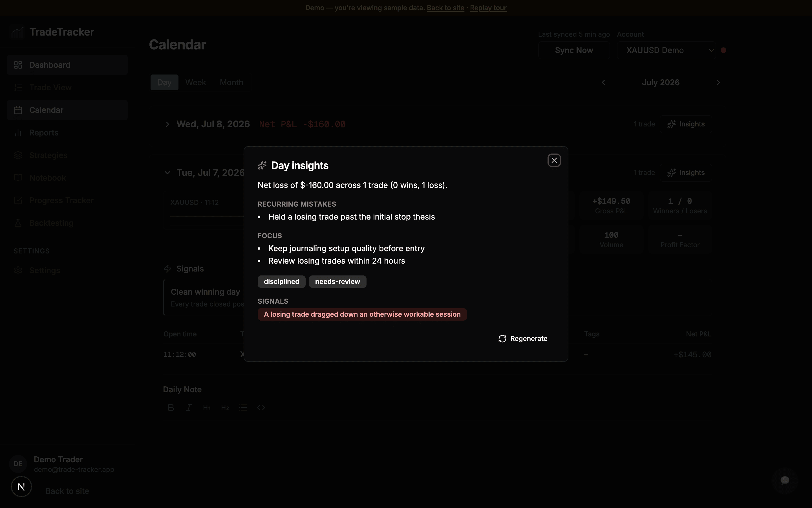The width and height of the screenshot is (812, 508).
Task: Click the July 2026 month label
Action: tap(660, 82)
